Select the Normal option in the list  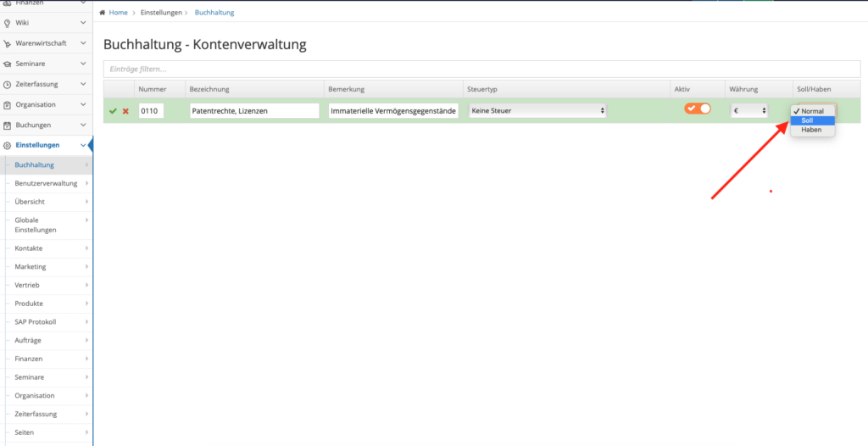[813, 111]
